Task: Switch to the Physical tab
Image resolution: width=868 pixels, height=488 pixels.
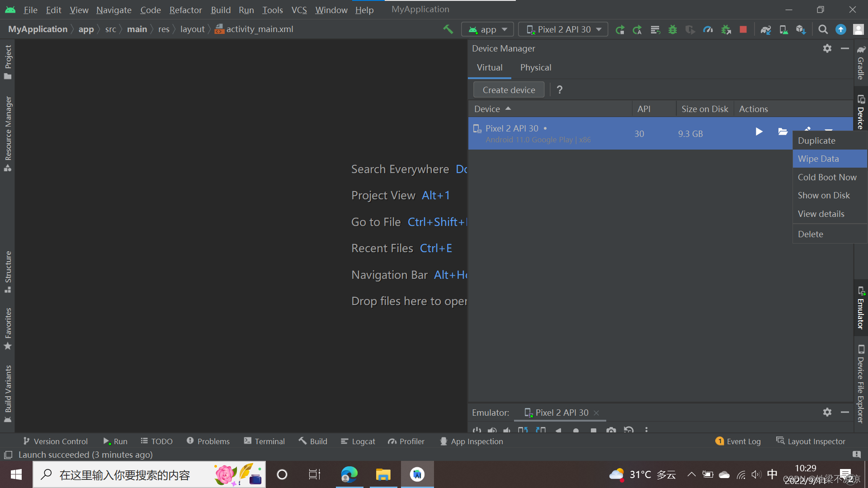Action: click(x=535, y=67)
